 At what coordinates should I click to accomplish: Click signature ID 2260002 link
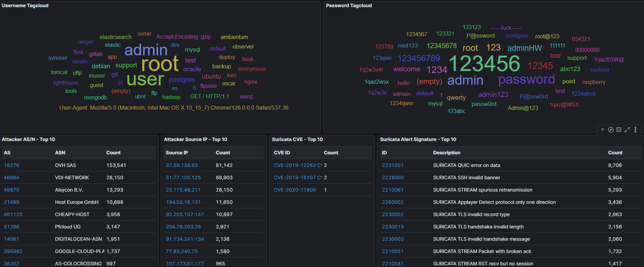pyautogui.click(x=393, y=202)
